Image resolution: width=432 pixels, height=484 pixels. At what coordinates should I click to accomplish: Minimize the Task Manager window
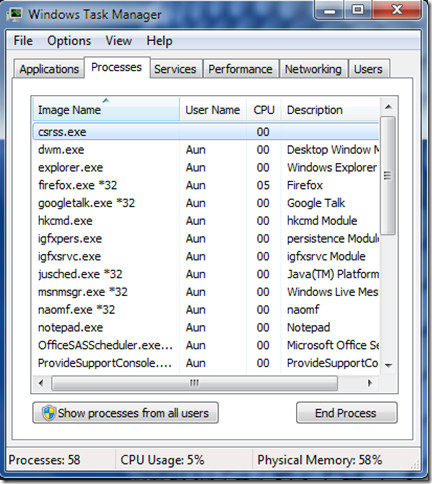click(x=329, y=10)
